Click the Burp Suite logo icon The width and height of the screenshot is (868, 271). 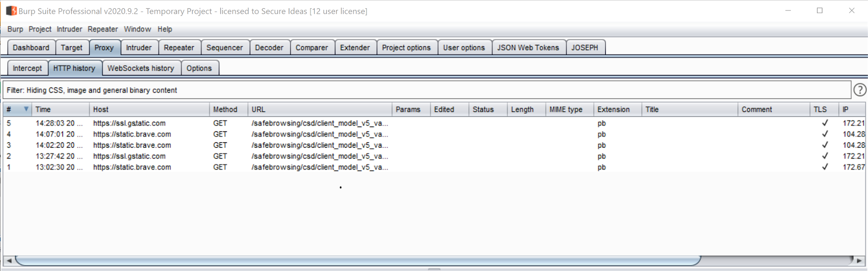click(x=11, y=11)
